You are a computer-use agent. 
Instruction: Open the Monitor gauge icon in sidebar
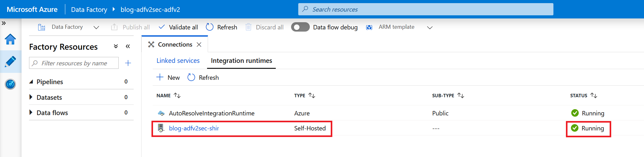[10, 84]
